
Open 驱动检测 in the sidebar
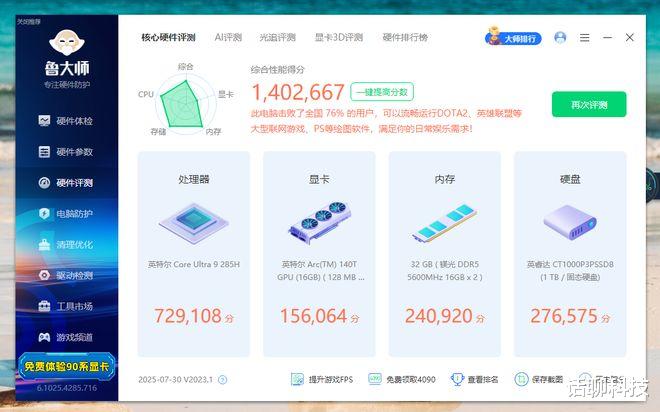click(x=66, y=275)
